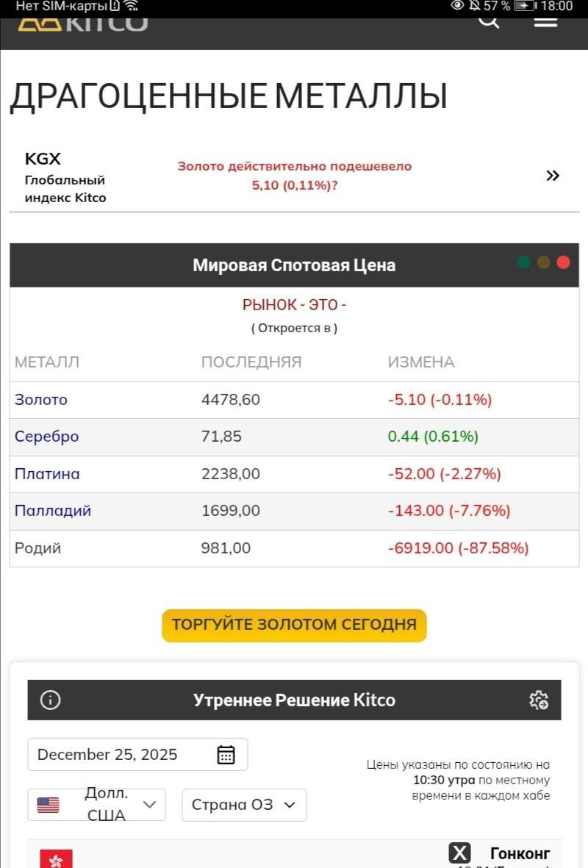
Task: Open the Серебро metal link
Action: tap(47, 437)
